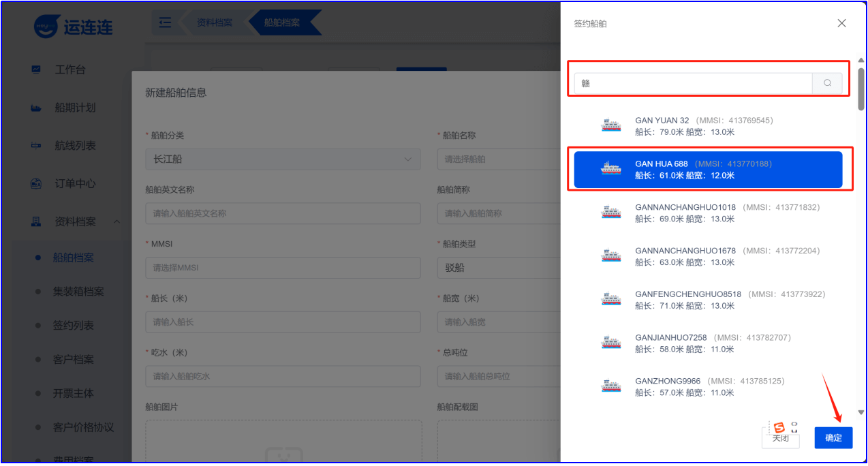Click the 船期计划 ship icon in sidebar
This screenshot has width=868, height=466.
36,108
